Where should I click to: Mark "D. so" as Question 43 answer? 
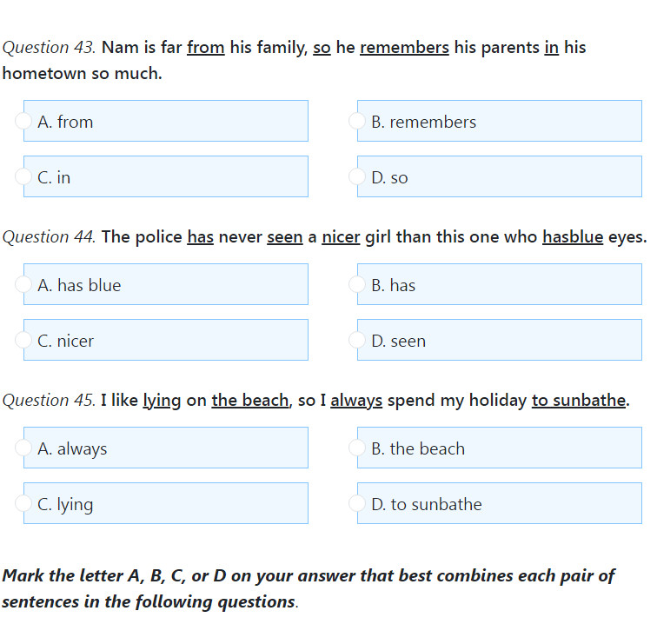356,177
